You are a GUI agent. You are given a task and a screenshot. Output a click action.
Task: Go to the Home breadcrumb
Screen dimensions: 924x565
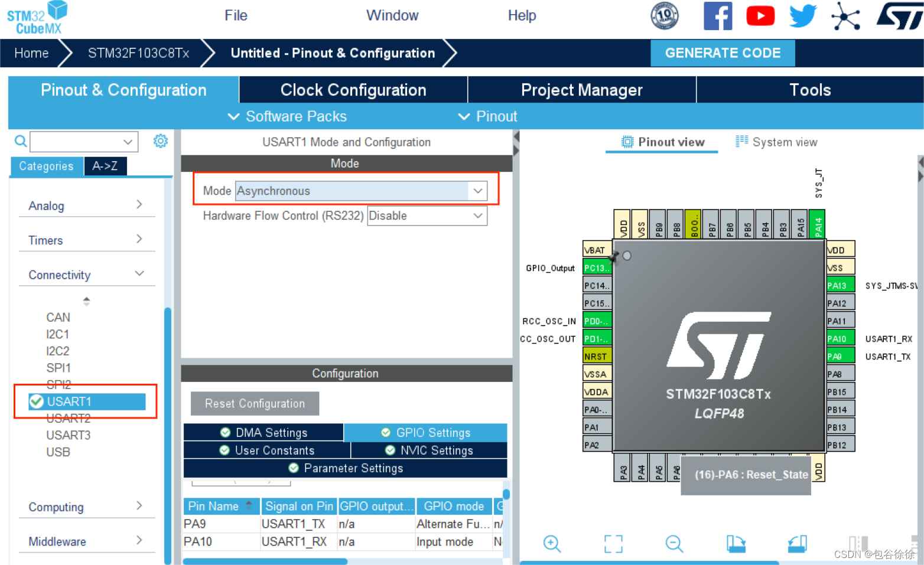coord(31,53)
